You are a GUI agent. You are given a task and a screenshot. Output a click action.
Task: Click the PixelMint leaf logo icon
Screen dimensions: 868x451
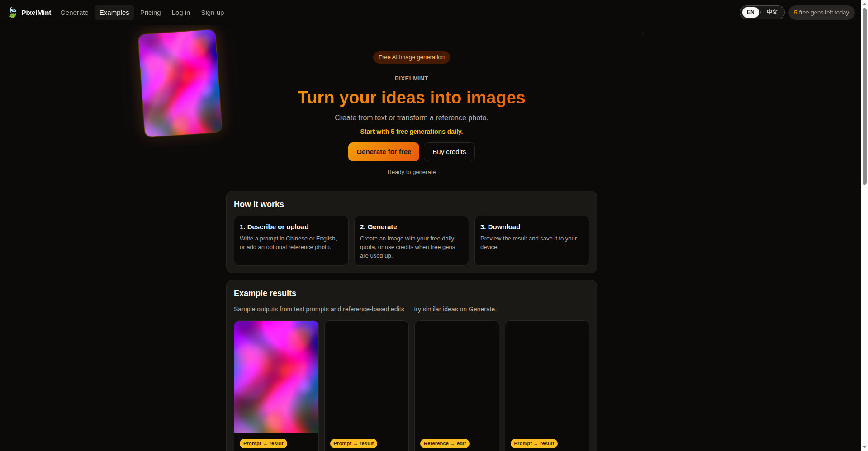point(13,13)
